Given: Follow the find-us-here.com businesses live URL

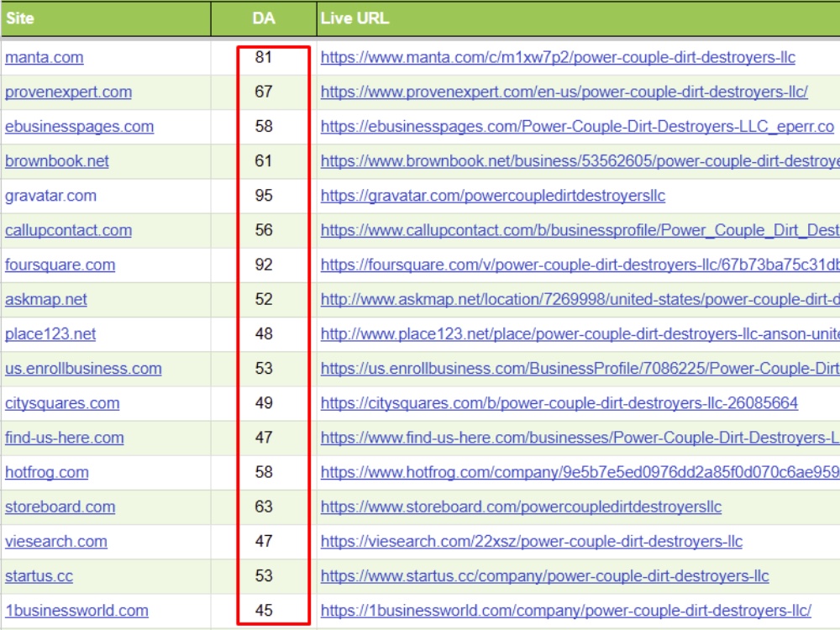Looking at the screenshot, I should 580,438.
